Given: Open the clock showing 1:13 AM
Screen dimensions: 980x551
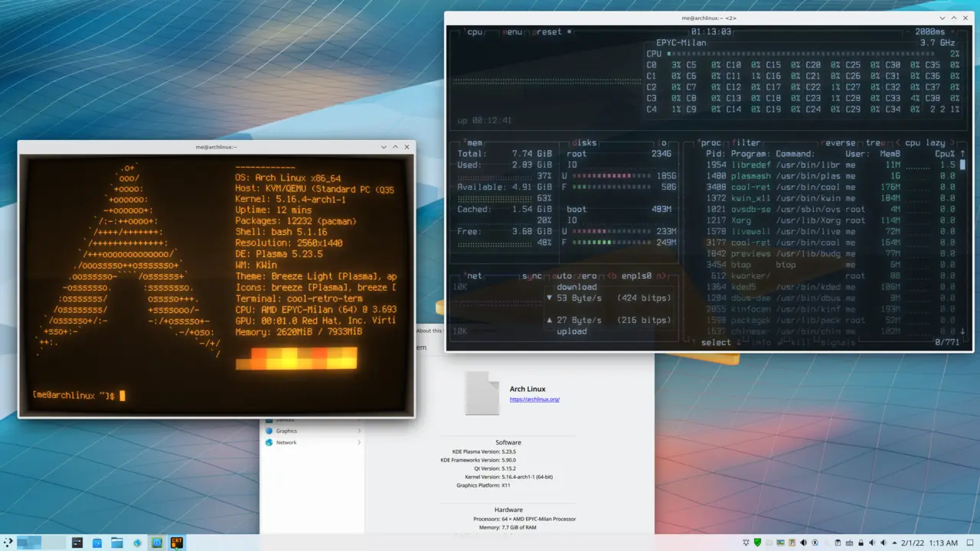Looking at the screenshot, I should [x=943, y=543].
